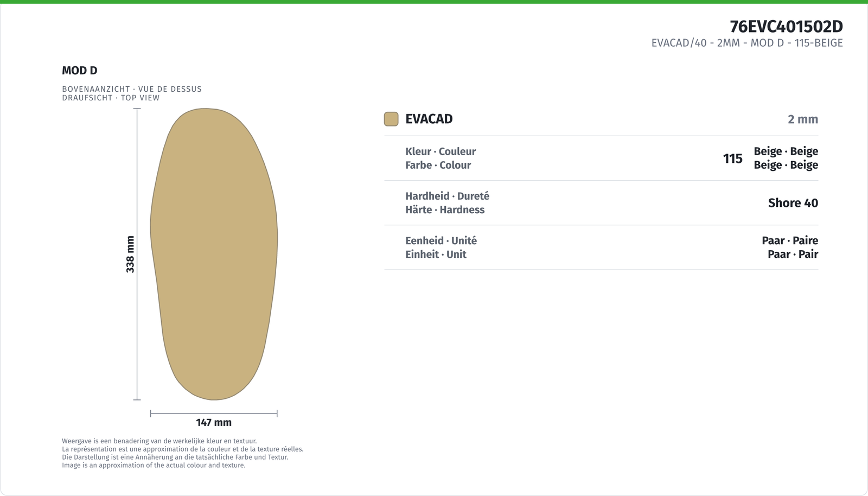The width and height of the screenshot is (868, 496).
Task: Click the Paar · Paire unit value
Action: [790, 240]
